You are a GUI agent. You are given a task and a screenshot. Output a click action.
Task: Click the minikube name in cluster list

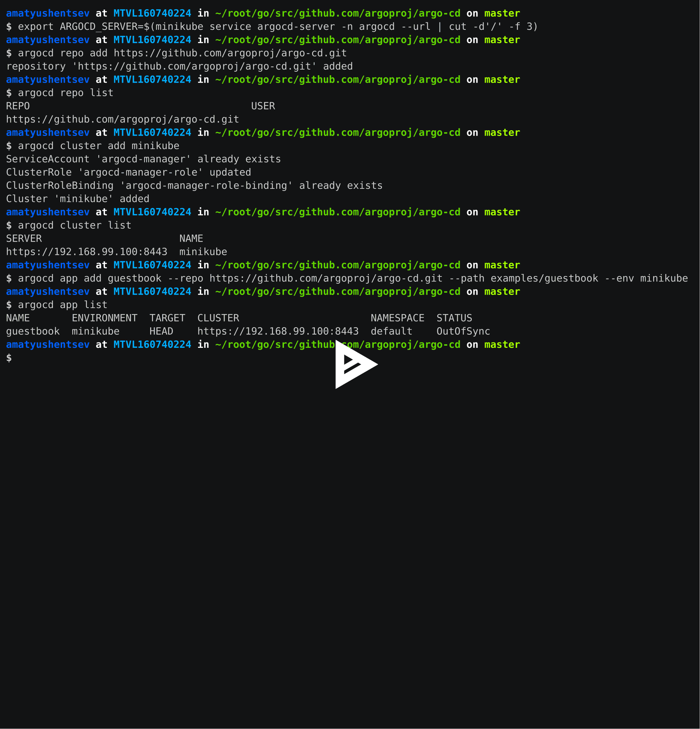tap(203, 252)
